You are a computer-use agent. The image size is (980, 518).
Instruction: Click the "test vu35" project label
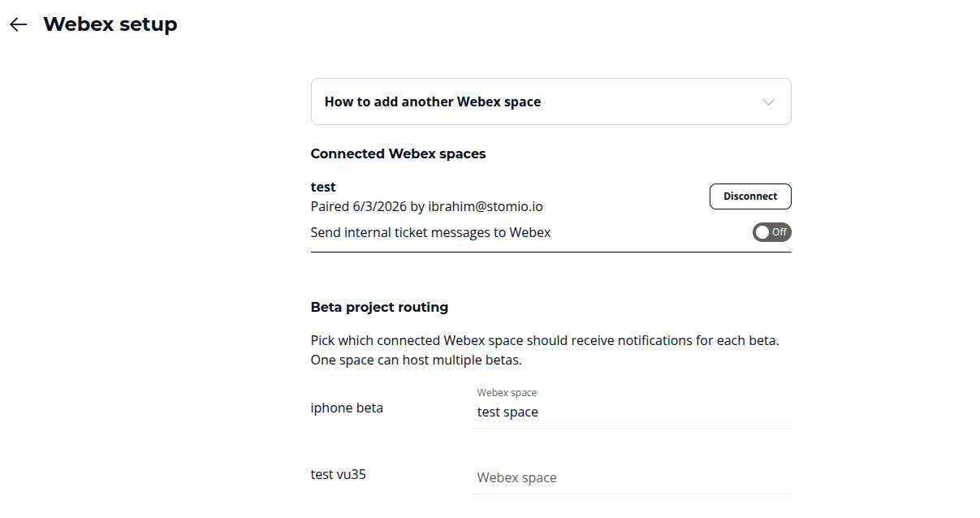pos(339,474)
